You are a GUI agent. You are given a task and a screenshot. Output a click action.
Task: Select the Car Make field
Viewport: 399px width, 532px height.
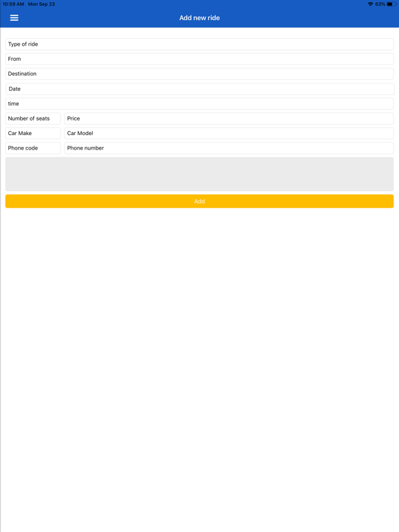(33, 133)
